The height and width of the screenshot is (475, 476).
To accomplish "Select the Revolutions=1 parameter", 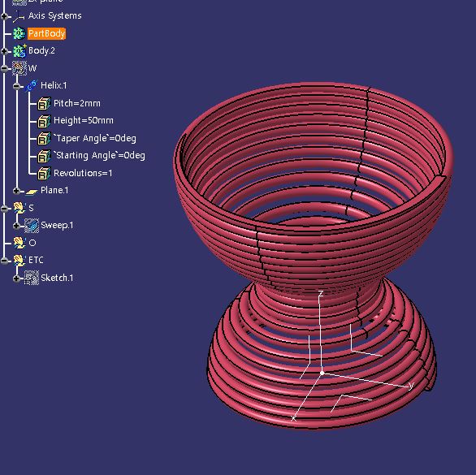I will tap(83, 173).
